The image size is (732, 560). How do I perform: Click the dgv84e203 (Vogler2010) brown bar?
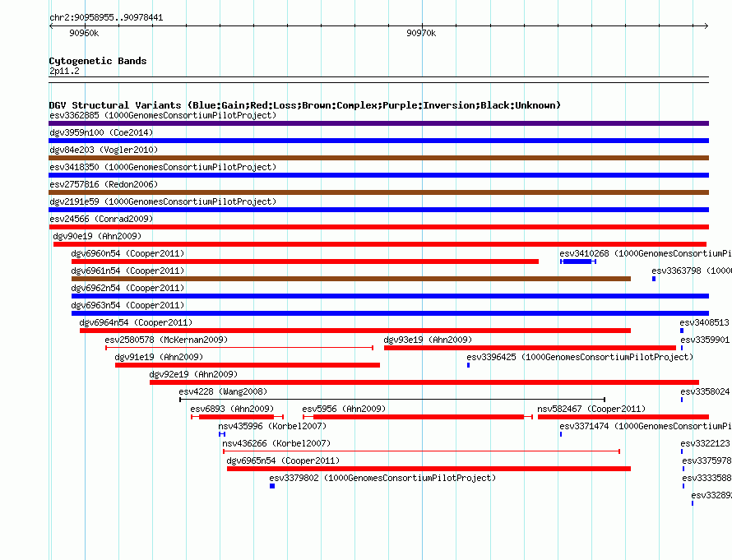[378, 158]
